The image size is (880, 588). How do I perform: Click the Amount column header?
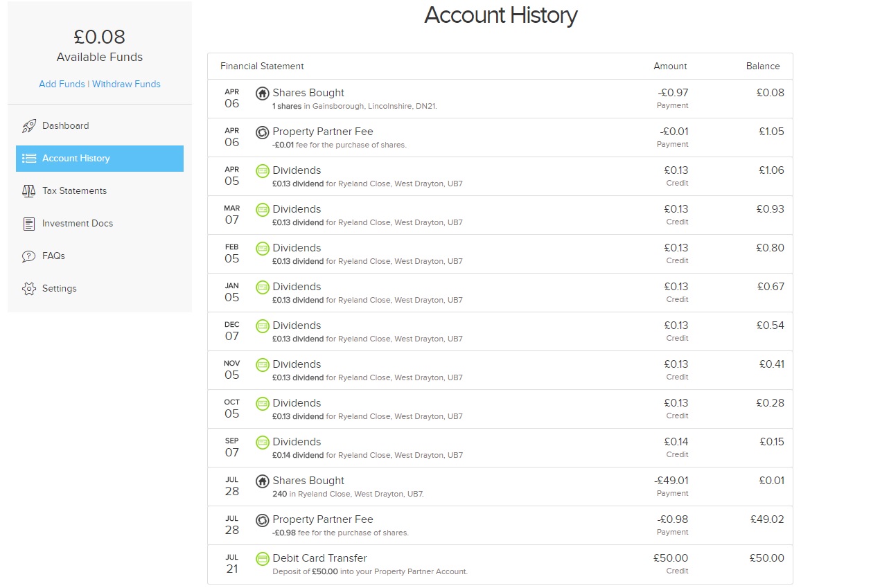(x=670, y=66)
